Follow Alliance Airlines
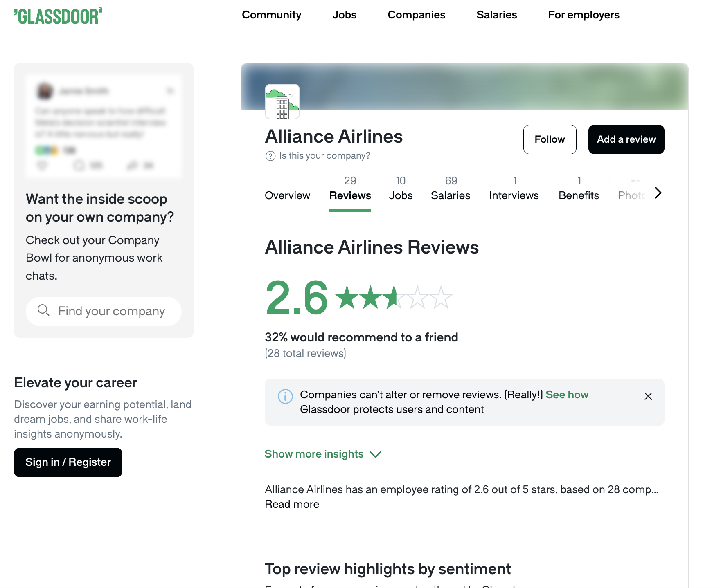Screen dimensions: 721x588 click(550, 139)
